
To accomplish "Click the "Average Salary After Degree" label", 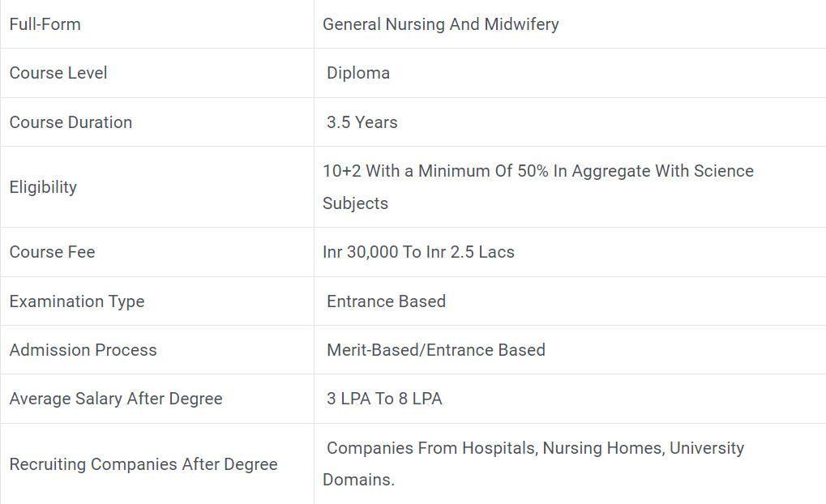I will click(x=116, y=399).
